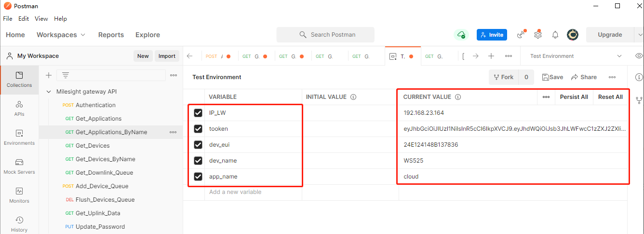The height and width of the screenshot is (234, 644).
Task: Share the environment
Action: click(584, 77)
